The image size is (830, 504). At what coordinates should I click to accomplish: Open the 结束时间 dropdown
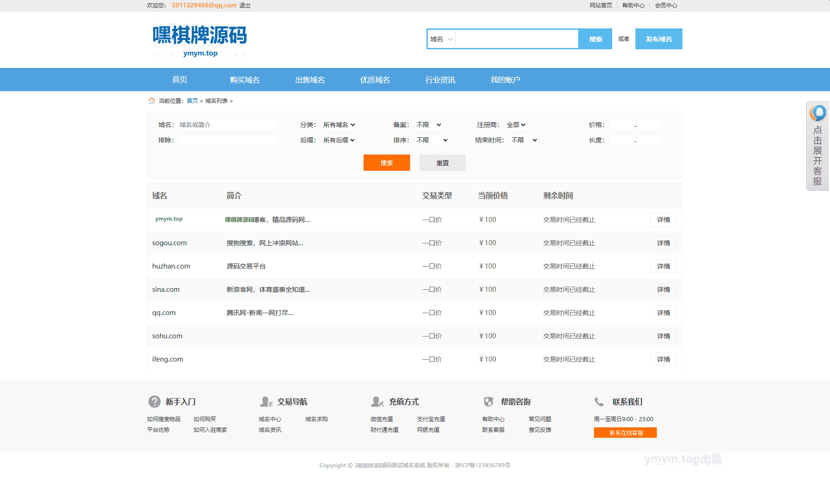(x=524, y=140)
